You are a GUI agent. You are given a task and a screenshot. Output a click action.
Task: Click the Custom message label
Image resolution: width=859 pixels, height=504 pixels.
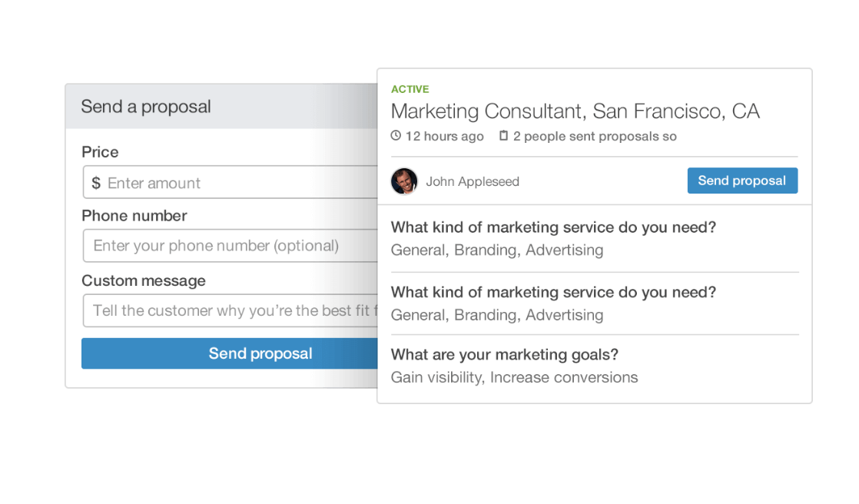coord(144,280)
